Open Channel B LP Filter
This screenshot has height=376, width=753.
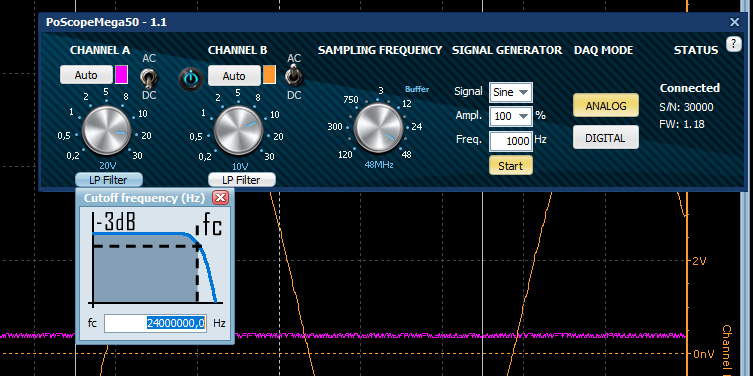point(242,180)
